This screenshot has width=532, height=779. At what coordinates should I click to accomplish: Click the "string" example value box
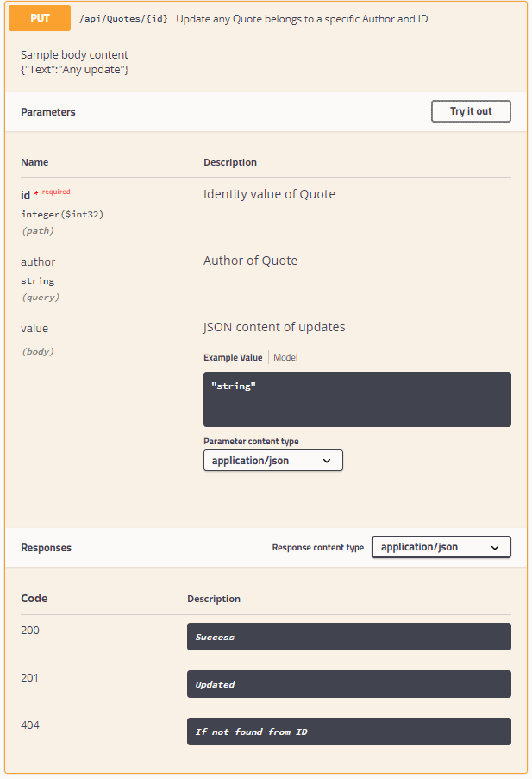click(357, 399)
